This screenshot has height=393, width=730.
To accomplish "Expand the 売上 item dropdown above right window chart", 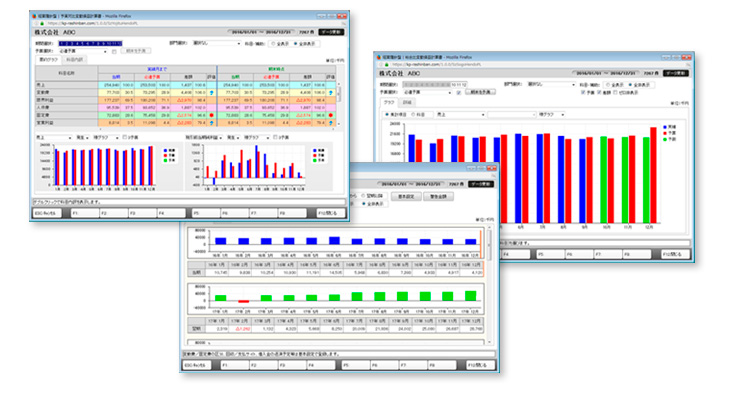I will (460, 115).
